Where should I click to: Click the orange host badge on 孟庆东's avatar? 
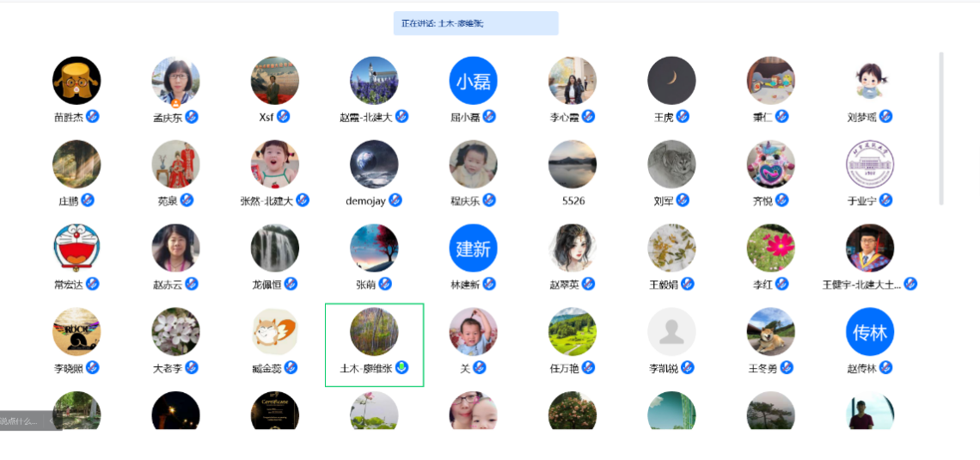click(176, 102)
